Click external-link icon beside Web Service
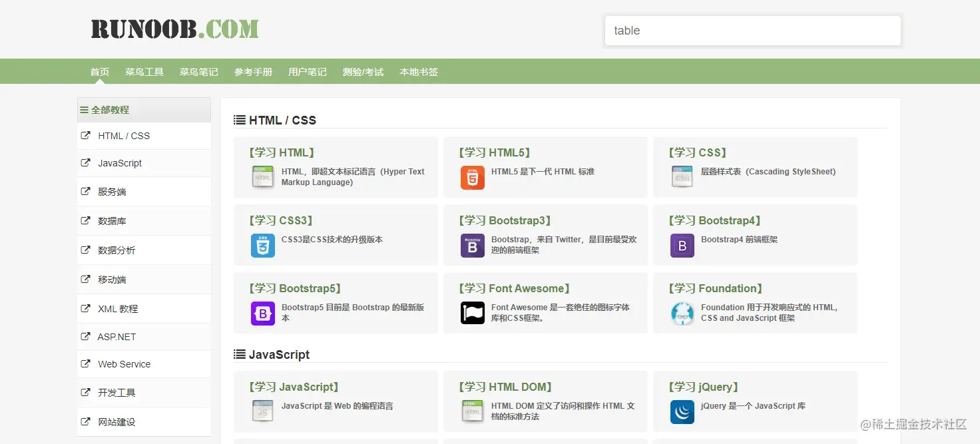Screen dimensions: 980x444 click(85, 363)
